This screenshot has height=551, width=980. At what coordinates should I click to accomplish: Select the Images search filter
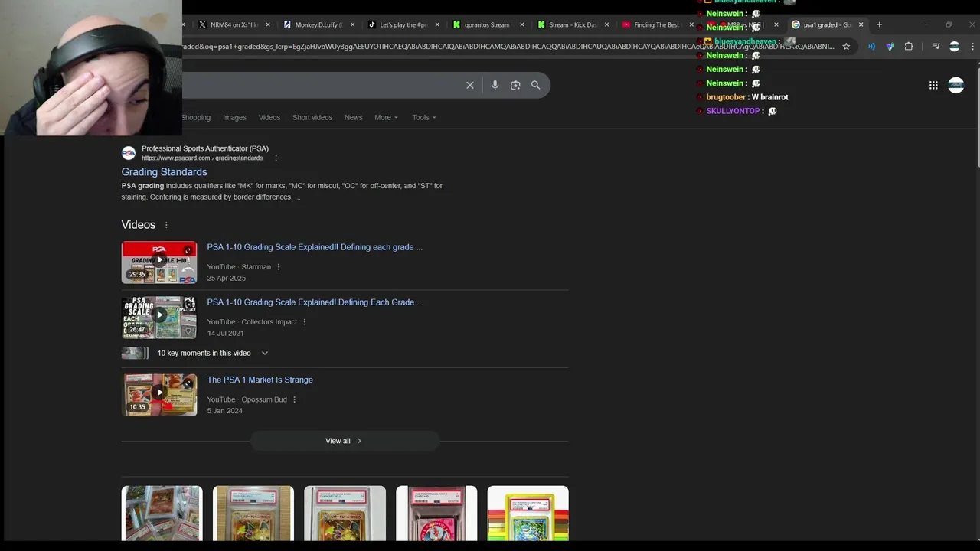[234, 117]
